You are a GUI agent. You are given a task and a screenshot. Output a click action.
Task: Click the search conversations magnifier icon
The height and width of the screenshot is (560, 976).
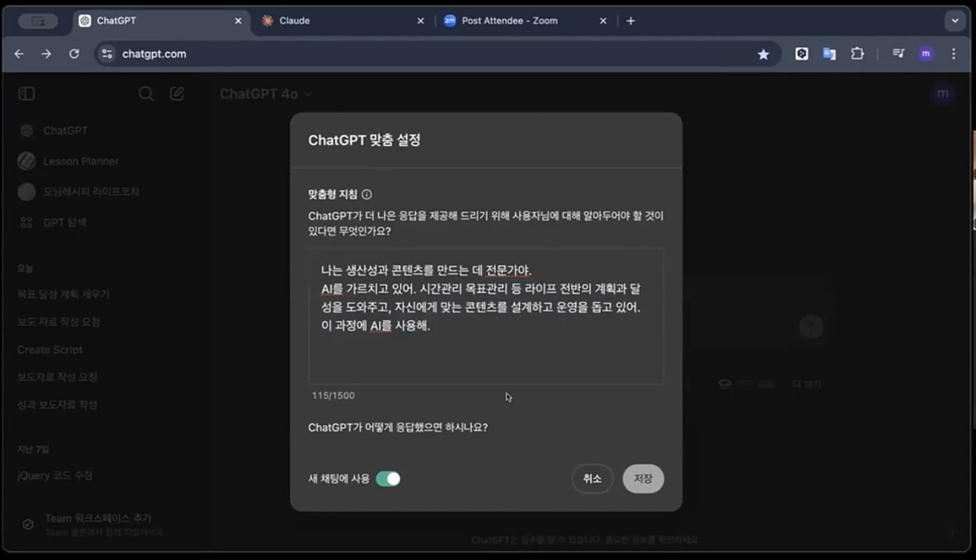point(146,93)
